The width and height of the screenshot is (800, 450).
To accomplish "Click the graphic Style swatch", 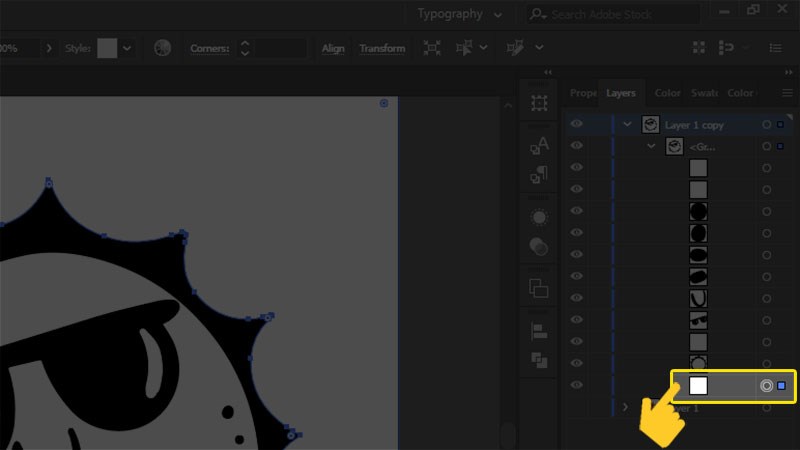I will [107, 48].
